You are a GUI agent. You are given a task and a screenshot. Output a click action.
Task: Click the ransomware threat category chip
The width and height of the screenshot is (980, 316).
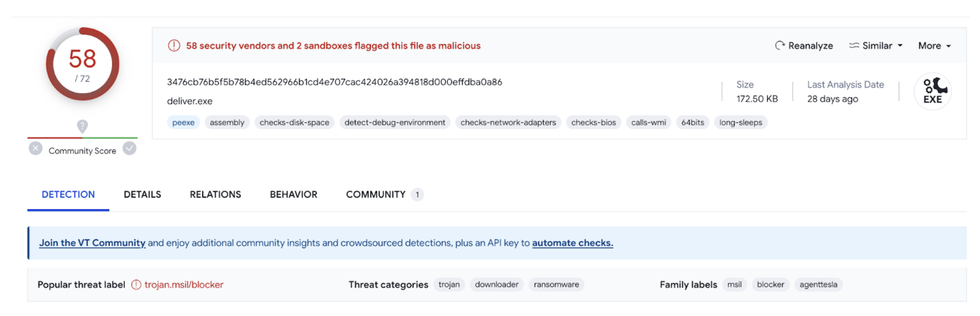(556, 285)
